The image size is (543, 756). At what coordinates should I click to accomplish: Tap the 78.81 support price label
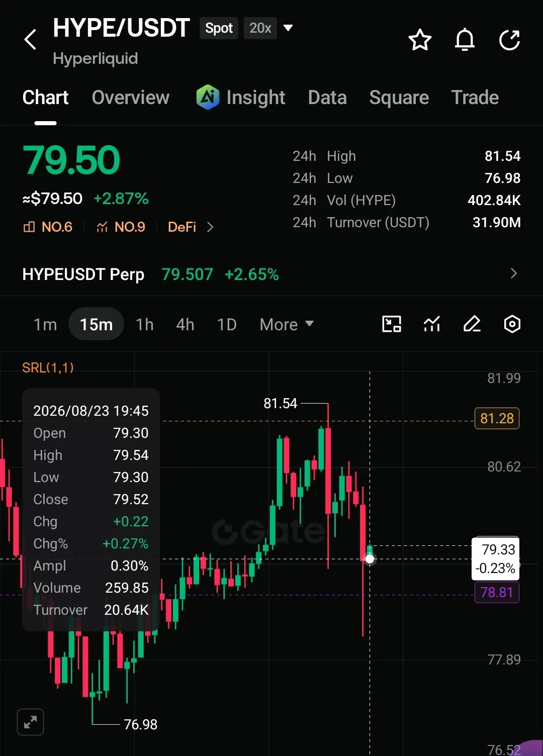click(497, 593)
